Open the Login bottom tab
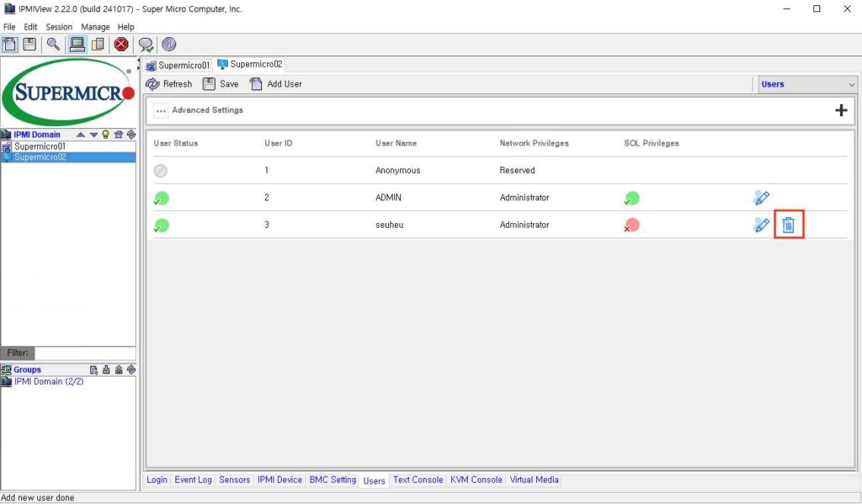Viewport: 862px width, 504px height. [x=157, y=480]
